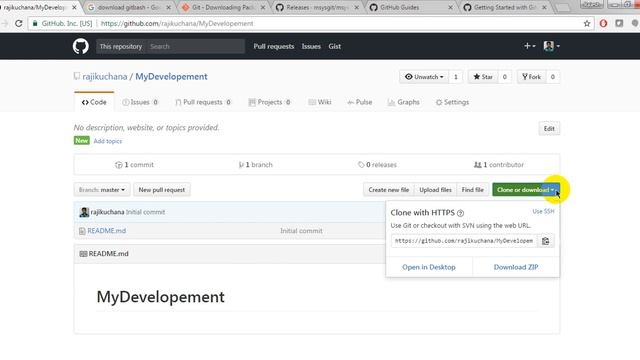View the 0 releases link

[x=377, y=165]
